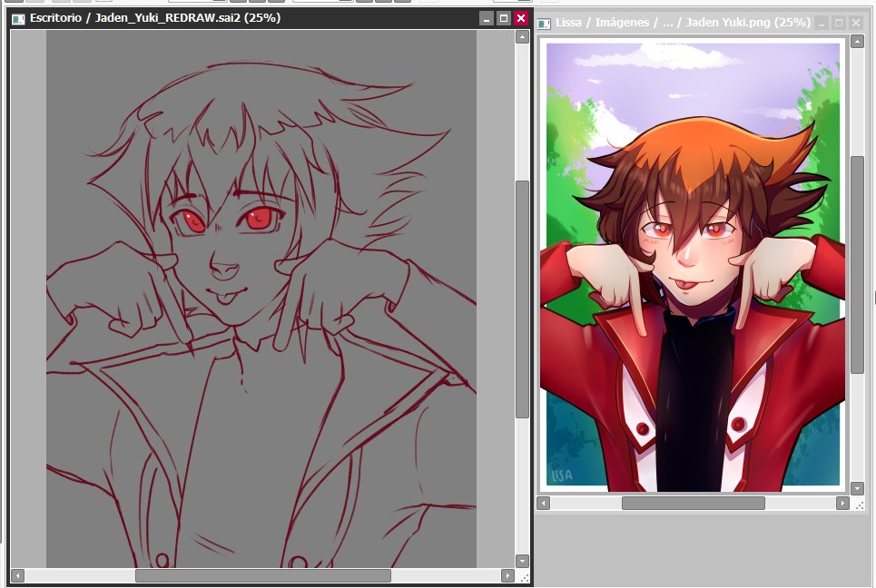876x588 pixels.
Task: Close the Jaden_Yuki_REDRAW.sai2 window
Action: [521, 18]
